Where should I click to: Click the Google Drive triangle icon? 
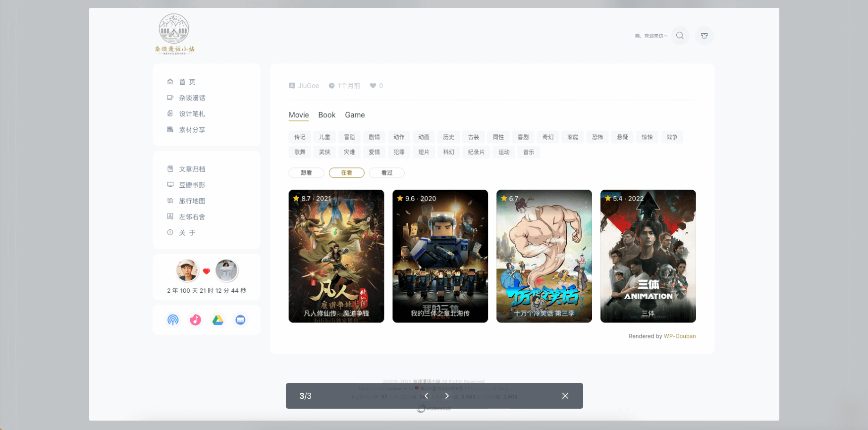pos(218,320)
